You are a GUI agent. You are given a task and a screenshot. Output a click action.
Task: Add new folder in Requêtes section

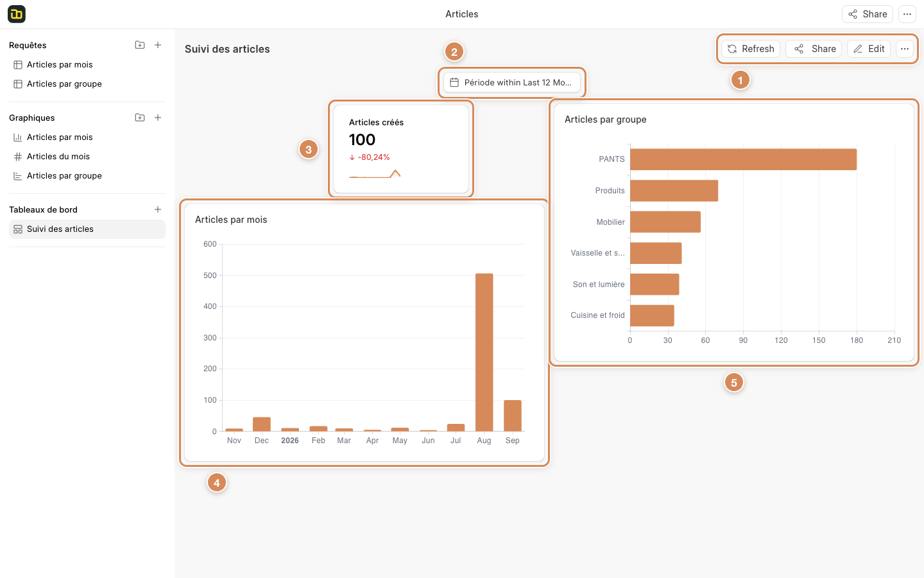[x=140, y=45]
